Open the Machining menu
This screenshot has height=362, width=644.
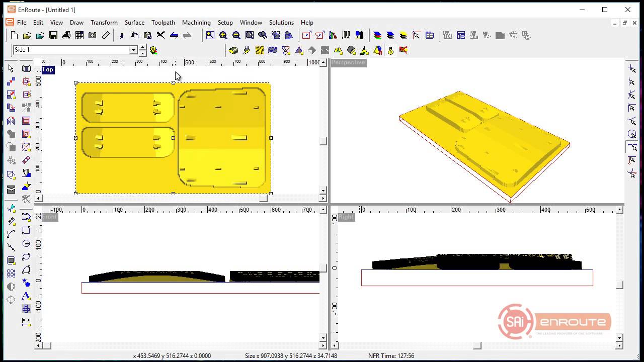point(196,23)
